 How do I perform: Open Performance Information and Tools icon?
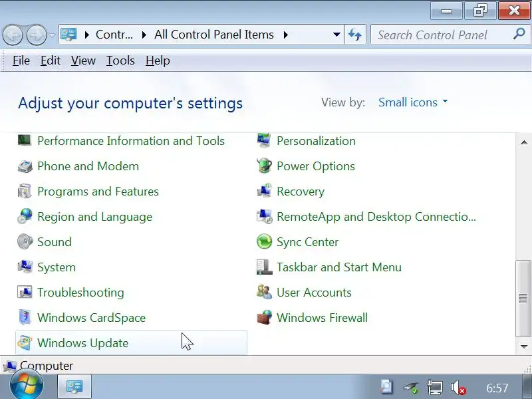pyautogui.click(x=25, y=140)
